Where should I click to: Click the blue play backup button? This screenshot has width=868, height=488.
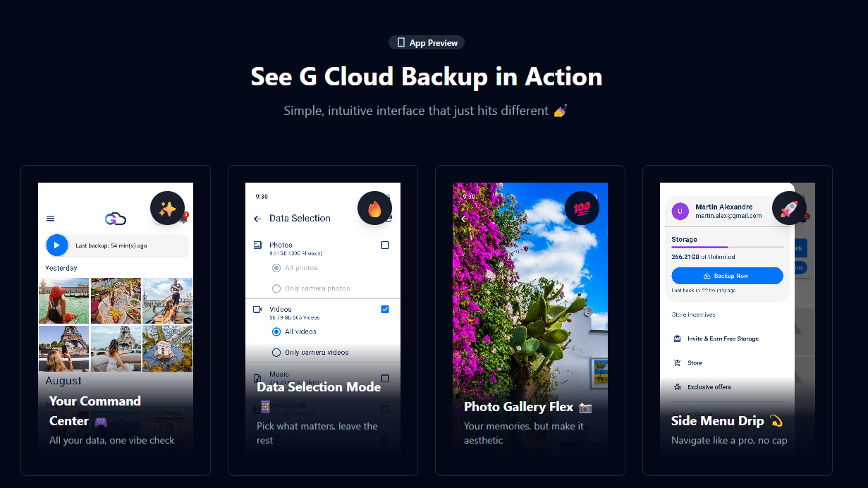tap(57, 245)
